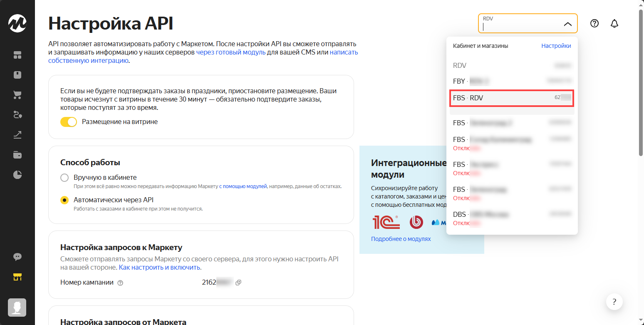The image size is (644, 325).
Task: Collapse the RDV shop selector chevron
Action: (x=568, y=24)
